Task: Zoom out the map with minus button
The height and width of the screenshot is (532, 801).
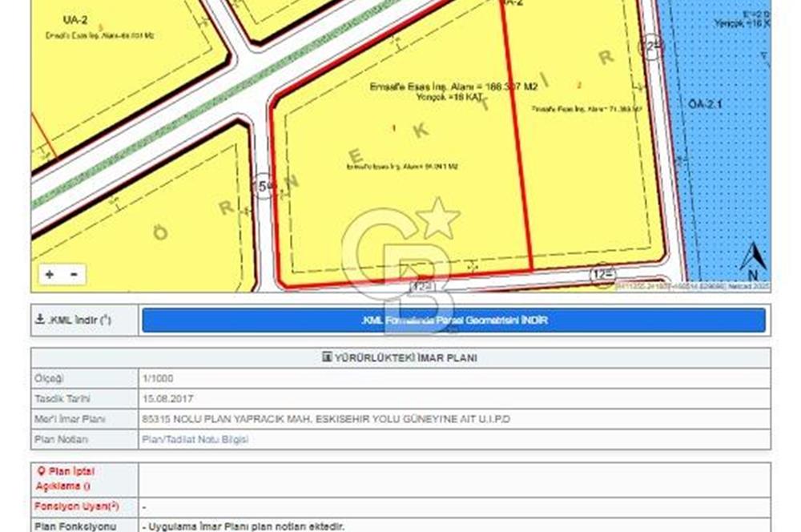Action: point(73,275)
